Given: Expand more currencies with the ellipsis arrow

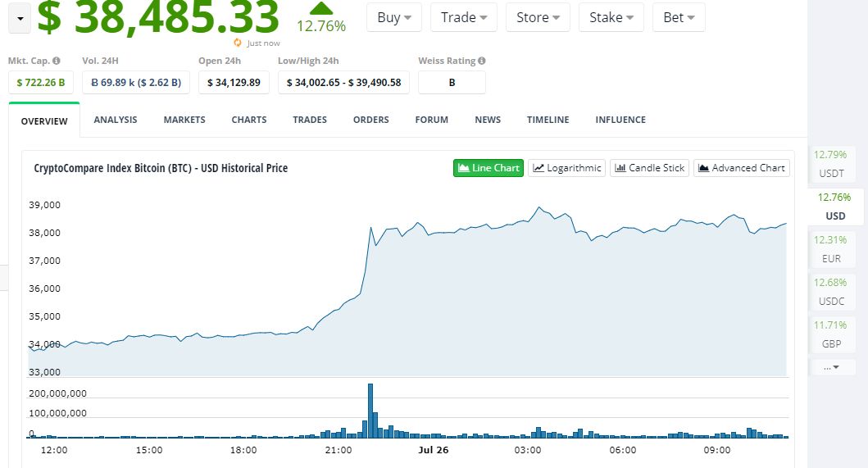Looking at the screenshot, I should (x=831, y=367).
